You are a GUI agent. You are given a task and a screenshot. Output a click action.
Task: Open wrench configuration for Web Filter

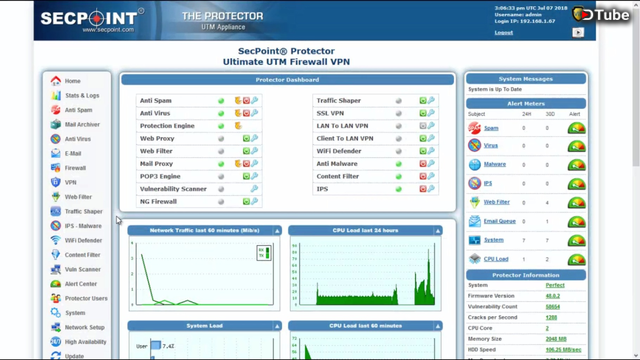pos(255,151)
